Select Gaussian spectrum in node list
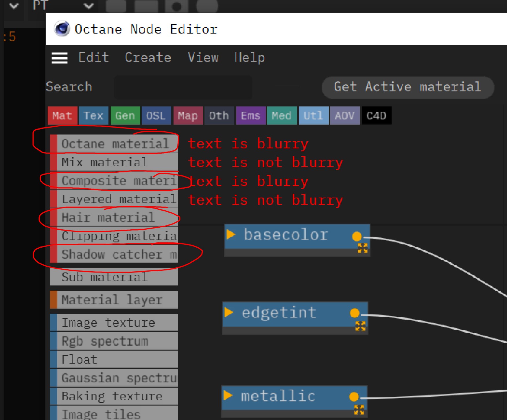The width and height of the screenshot is (507, 420). tap(114, 378)
